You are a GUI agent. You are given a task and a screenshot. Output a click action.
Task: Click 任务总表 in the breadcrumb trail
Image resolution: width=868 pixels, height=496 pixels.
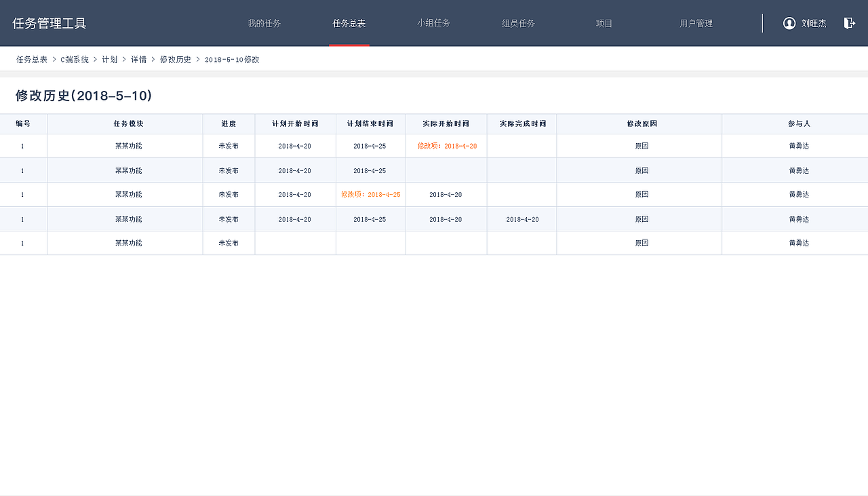tap(31, 59)
